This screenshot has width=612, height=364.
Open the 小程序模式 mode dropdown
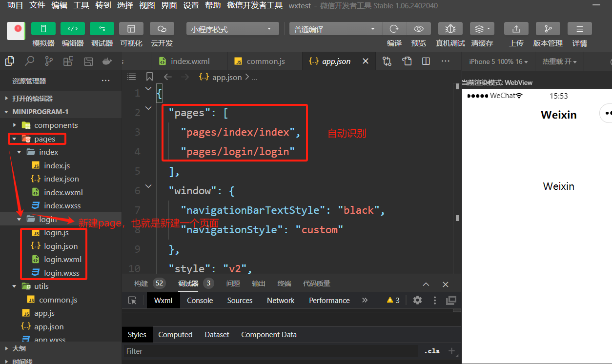(x=233, y=29)
